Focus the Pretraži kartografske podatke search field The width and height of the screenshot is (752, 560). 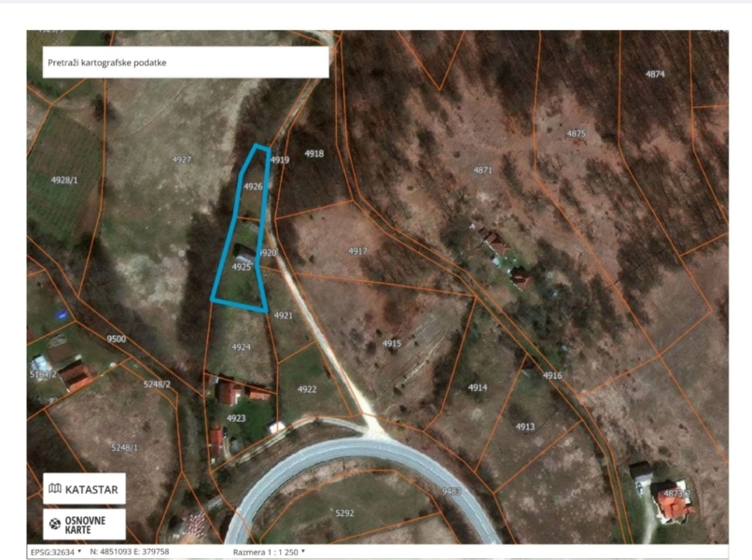(x=186, y=63)
